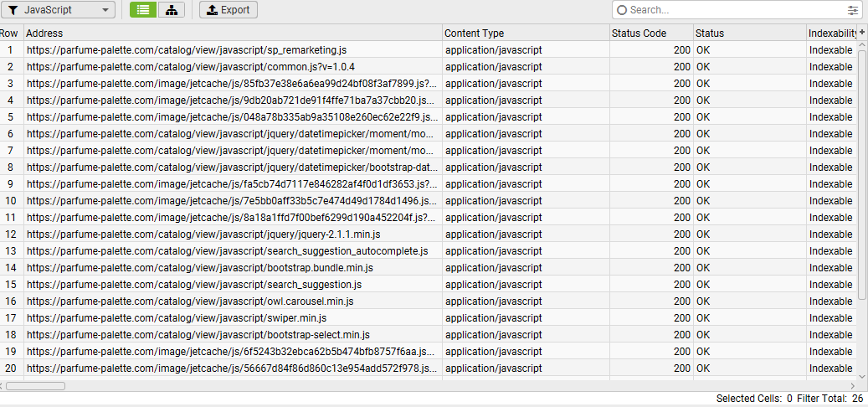Click the horizontal scrollbar thumb

click(35, 385)
